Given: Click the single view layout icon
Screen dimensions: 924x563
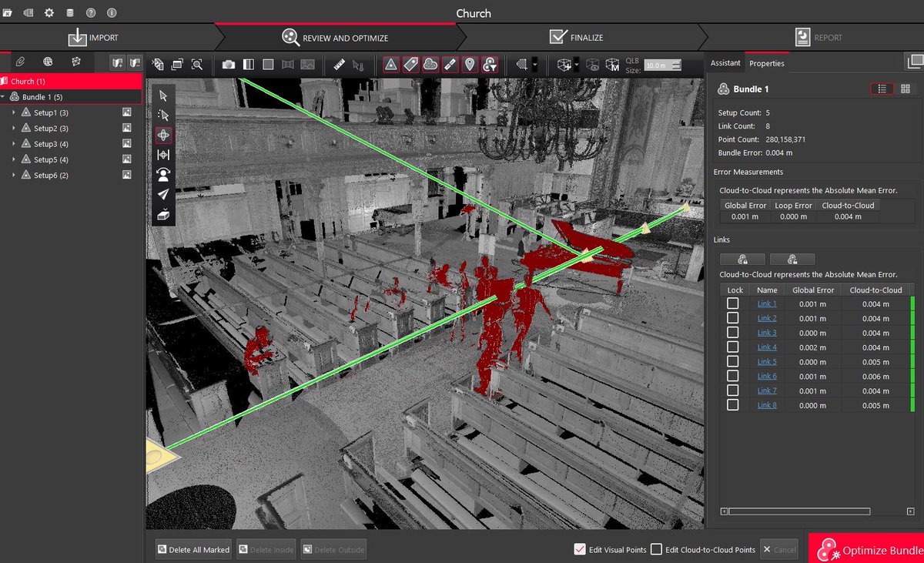Looking at the screenshot, I should [268, 65].
